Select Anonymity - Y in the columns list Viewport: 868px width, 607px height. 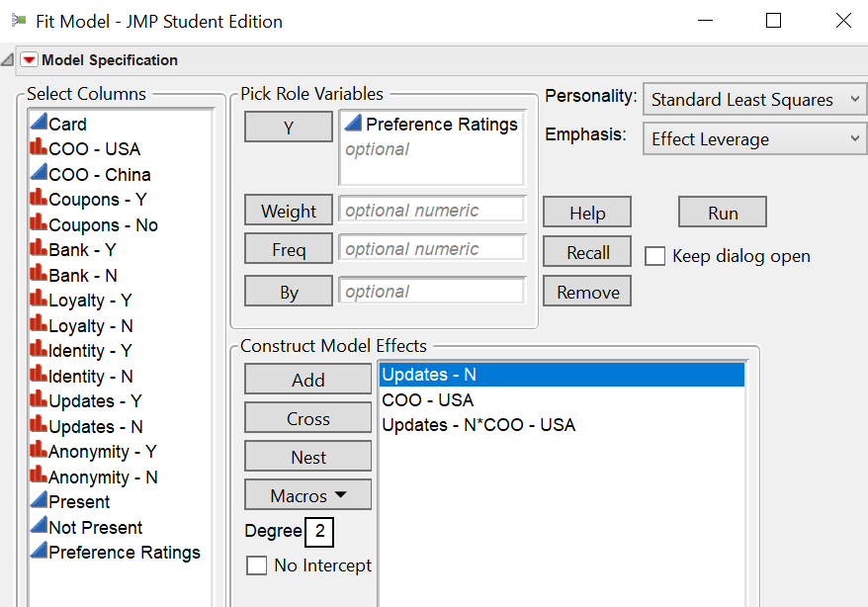click(103, 452)
